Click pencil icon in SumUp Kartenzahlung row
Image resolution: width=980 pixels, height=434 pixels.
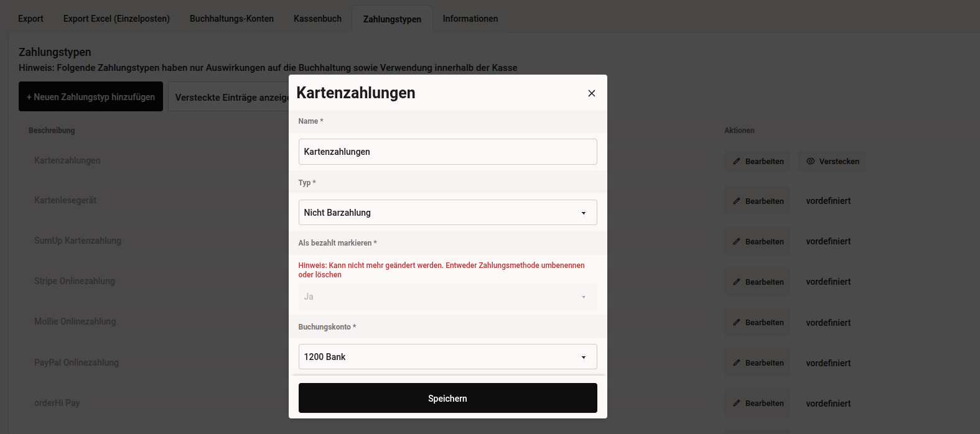(x=737, y=242)
